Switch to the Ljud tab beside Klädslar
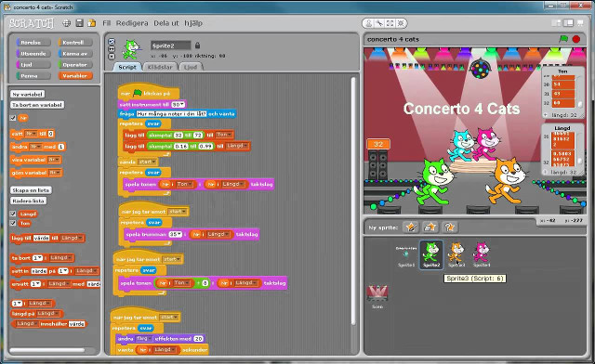The width and height of the screenshot is (595, 364). point(191,67)
